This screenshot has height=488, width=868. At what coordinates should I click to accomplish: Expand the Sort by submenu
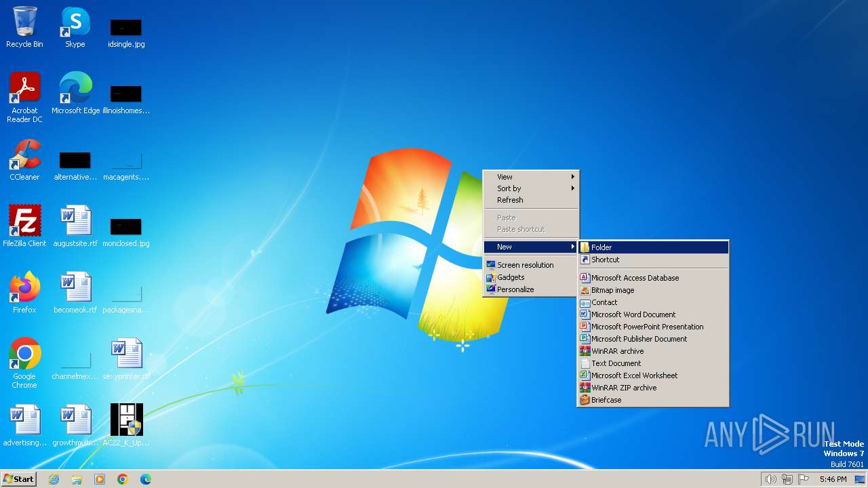(530, 188)
